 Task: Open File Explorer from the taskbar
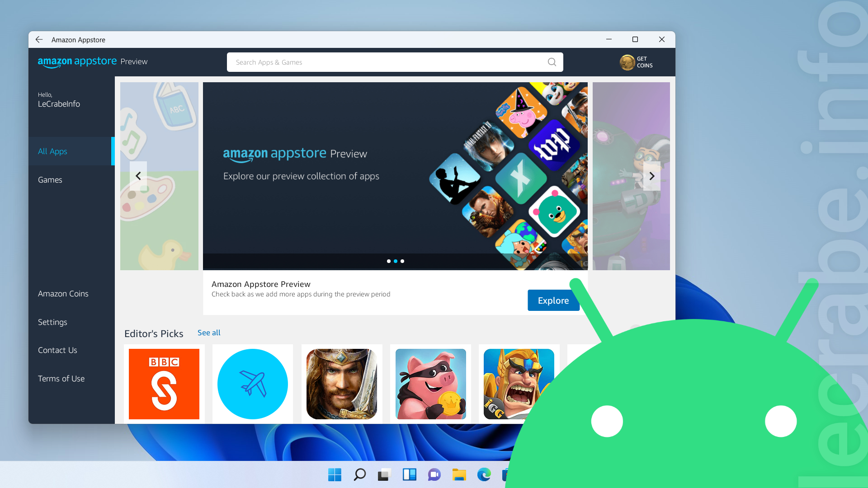pos(459,474)
